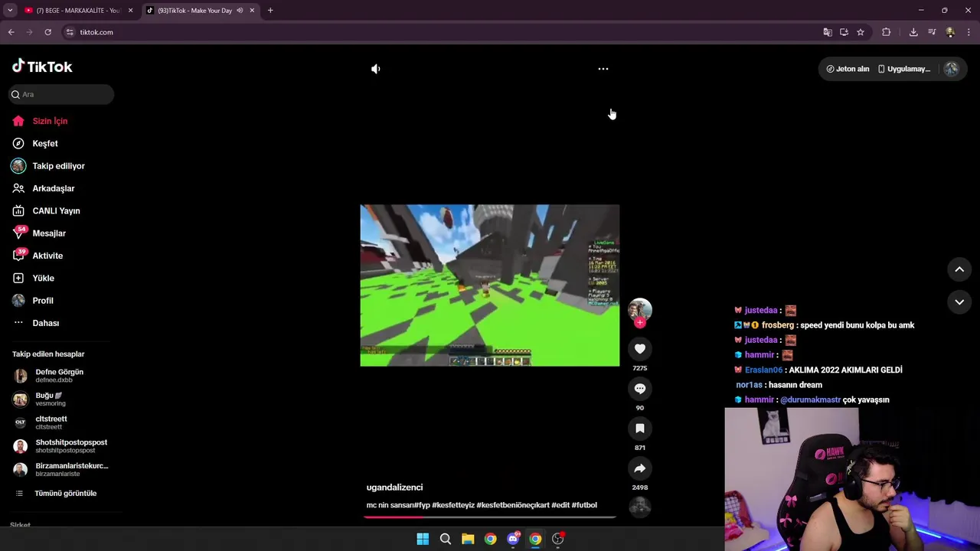This screenshot has width=980, height=551.
Task: Open Chrome three-dot menu
Action: click(x=969, y=32)
